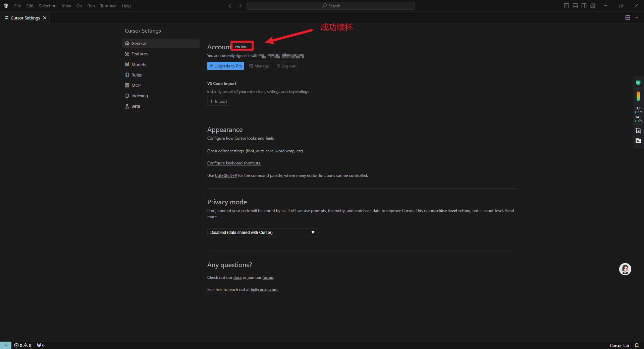Image resolution: width=644 pixels, height=349 pixels.
Task: Show errors and warnings in status bar
Action: click(x=23, y=345)
